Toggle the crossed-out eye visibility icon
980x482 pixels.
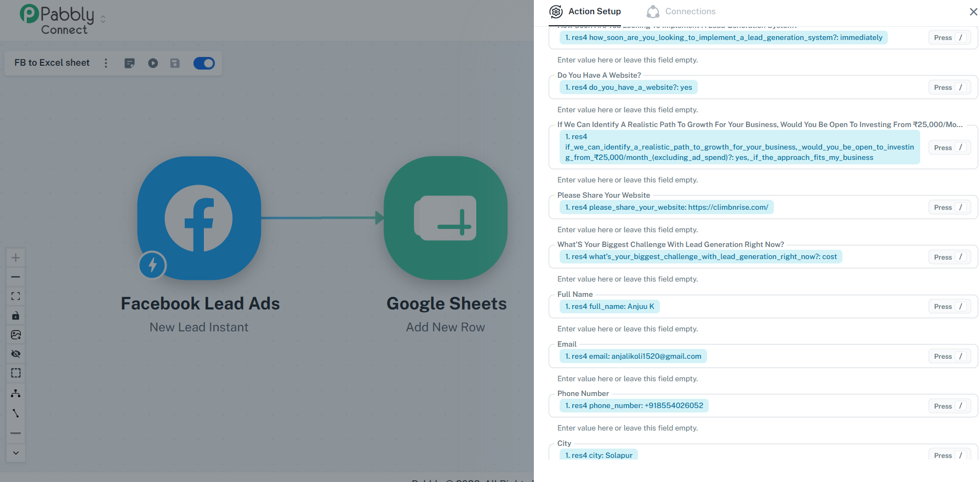16,354
